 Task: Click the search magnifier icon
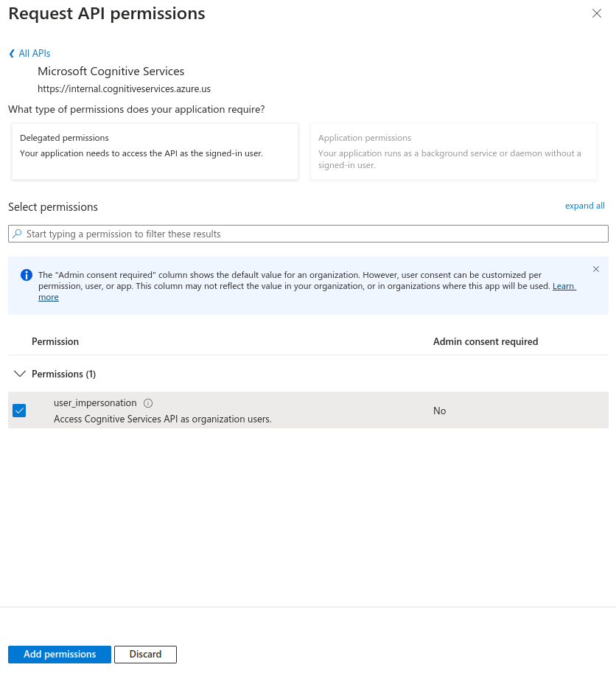point(16,233)
